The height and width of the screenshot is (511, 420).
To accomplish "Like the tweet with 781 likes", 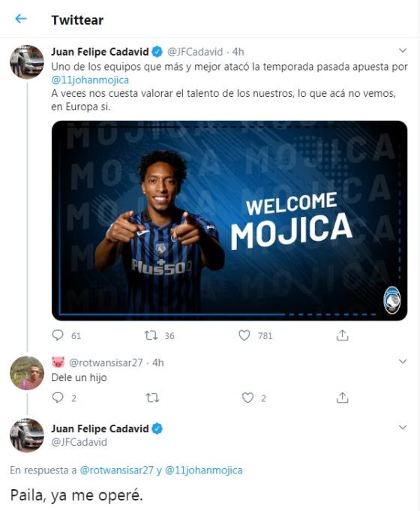I will [244, 335].
